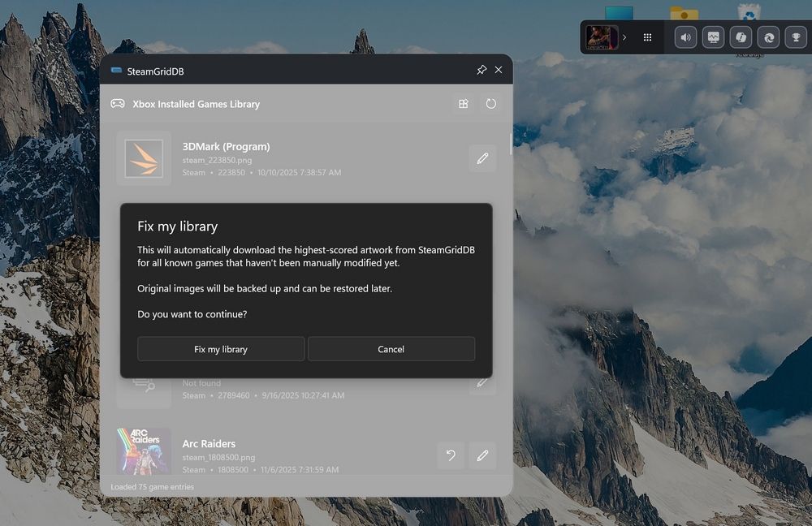Open the widget menu grid in the Game Bar

647,37
